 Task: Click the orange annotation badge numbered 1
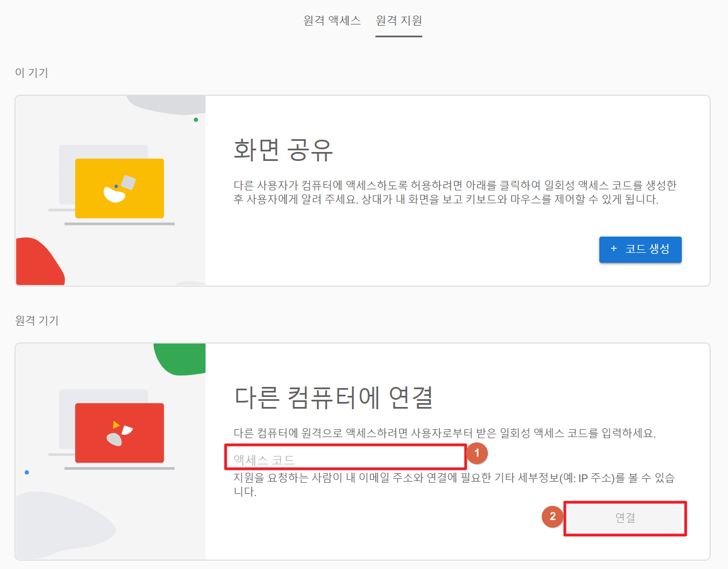pyautogui.click(x=477, y=454)
